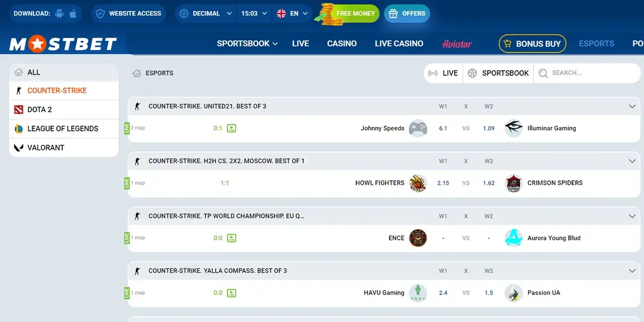Bet on HAVU Gaming at 2.4
The image size is (644, 322).
[443, 293]
